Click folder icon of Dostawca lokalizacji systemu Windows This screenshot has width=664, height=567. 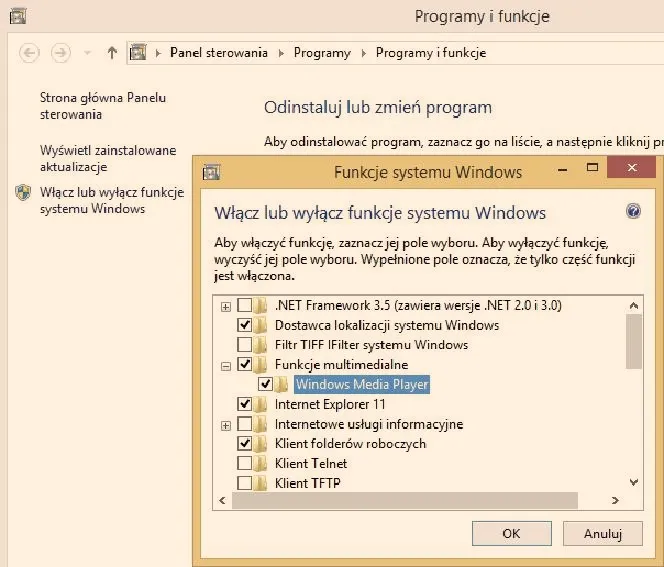pyautogui.click(x=260, y=325)
